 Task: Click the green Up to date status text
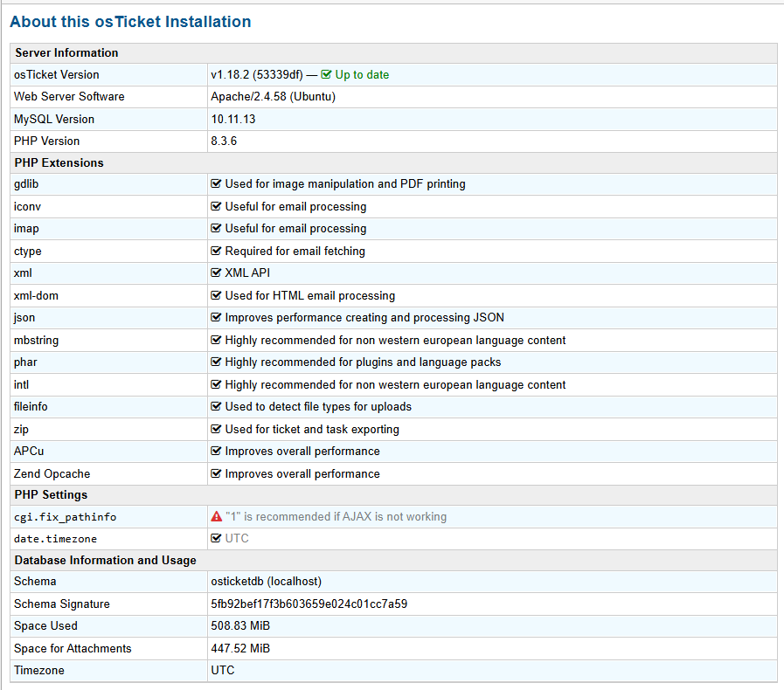(x=362, y=74)
